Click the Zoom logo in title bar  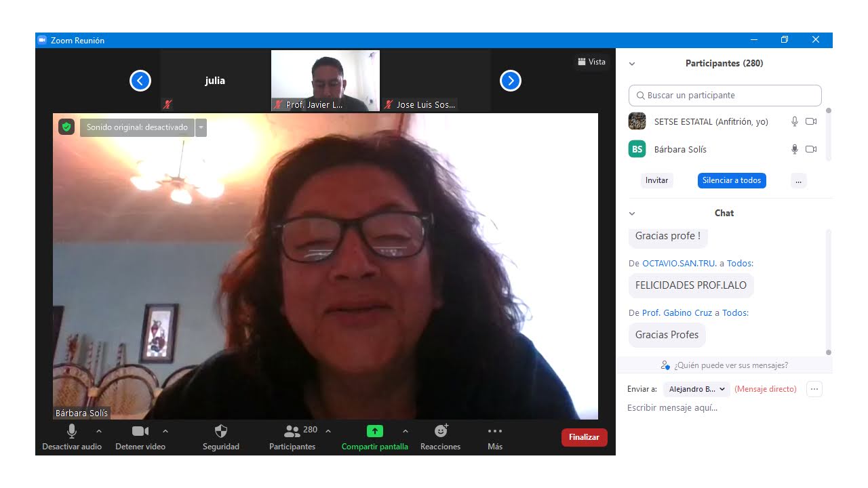pyautogui.click(x=42, y=40)
